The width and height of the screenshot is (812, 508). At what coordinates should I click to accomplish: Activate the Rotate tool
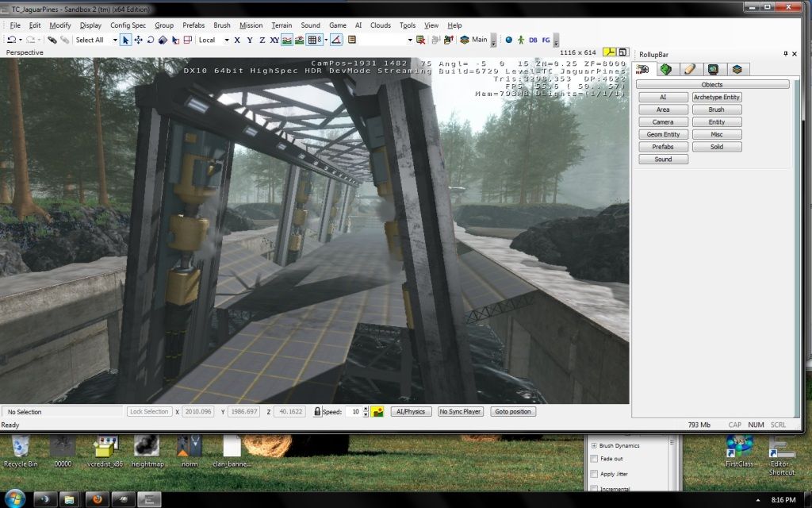[x=151, y=40]
